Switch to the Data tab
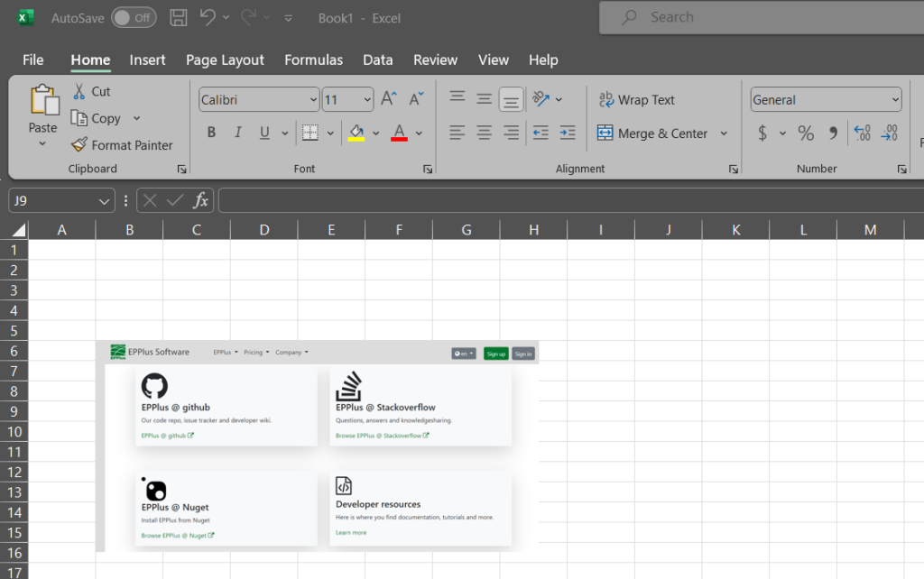The height and width of the screenshot is (579, 924). [x=378, y=60]
